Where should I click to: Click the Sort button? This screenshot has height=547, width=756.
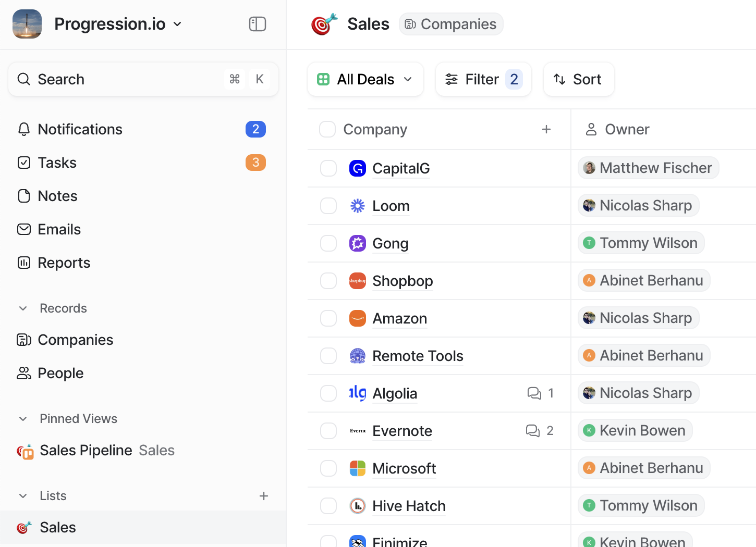579,79
